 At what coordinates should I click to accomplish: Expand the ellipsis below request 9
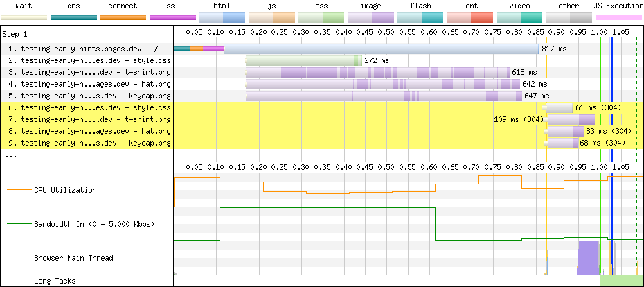(10, 156)
